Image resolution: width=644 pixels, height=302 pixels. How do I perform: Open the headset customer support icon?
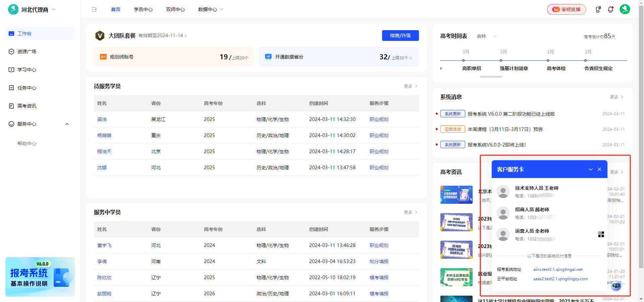click(598, 9)
